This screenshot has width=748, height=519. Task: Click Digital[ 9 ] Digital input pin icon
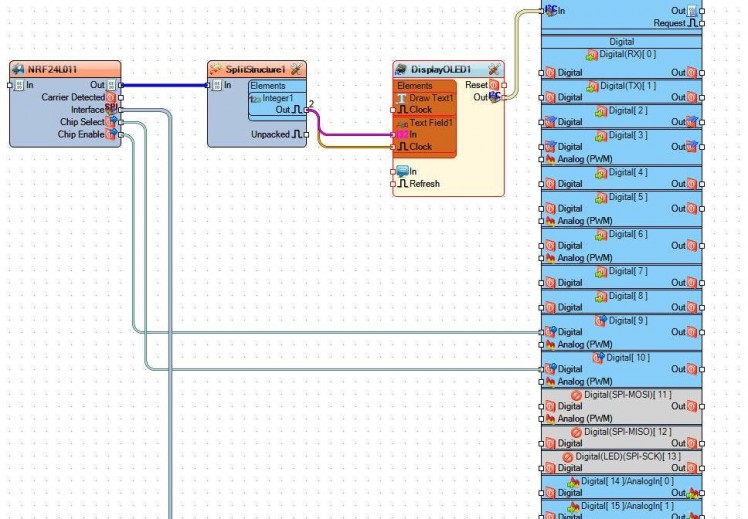[x=551, y=332]
